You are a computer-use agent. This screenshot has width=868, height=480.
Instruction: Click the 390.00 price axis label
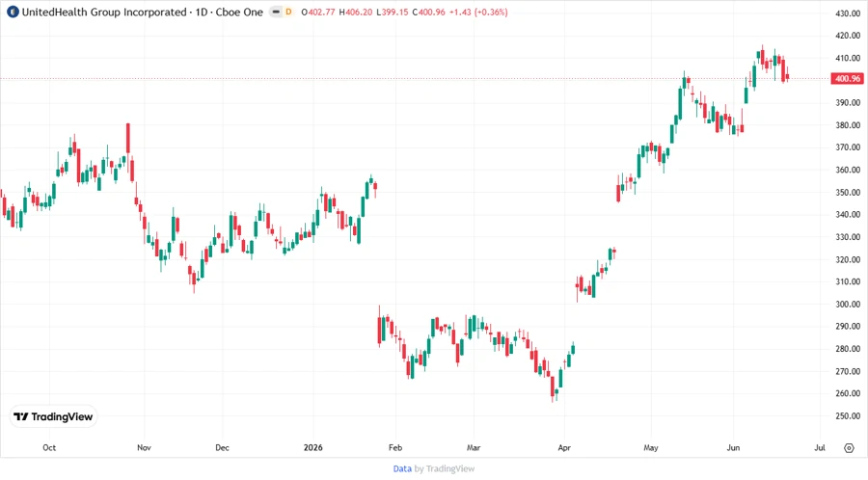coord(848,103)
